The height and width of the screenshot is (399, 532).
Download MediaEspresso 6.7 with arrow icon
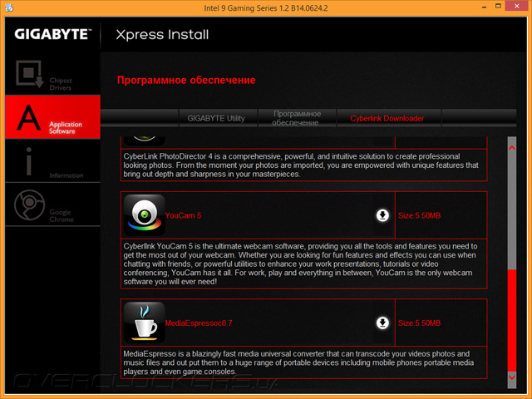(382, 323)
